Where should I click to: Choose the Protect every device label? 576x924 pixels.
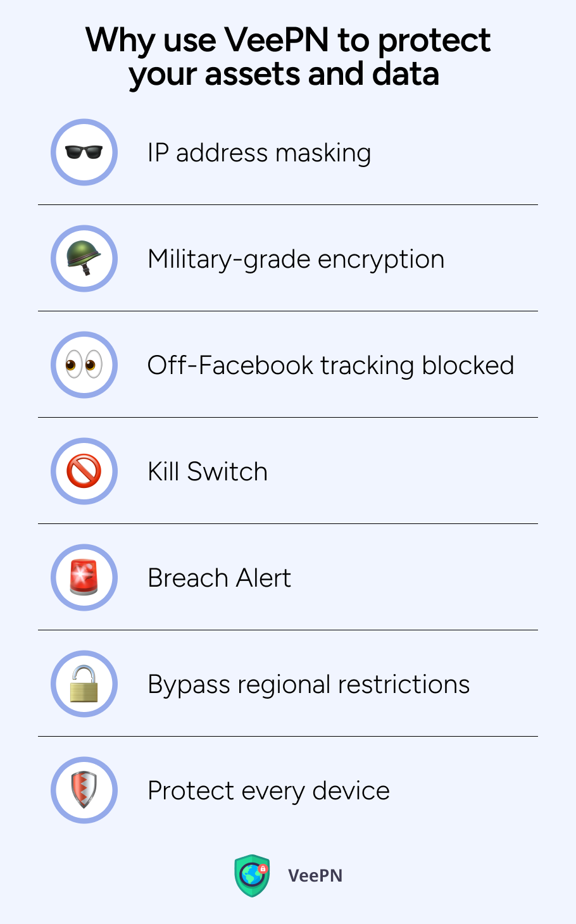(x=268, y=791)
